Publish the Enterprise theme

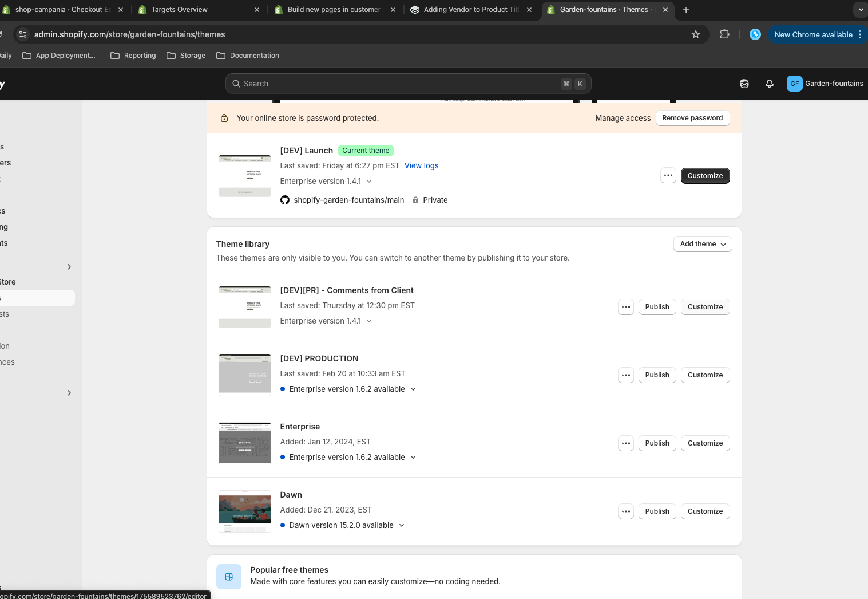point(656,443)
